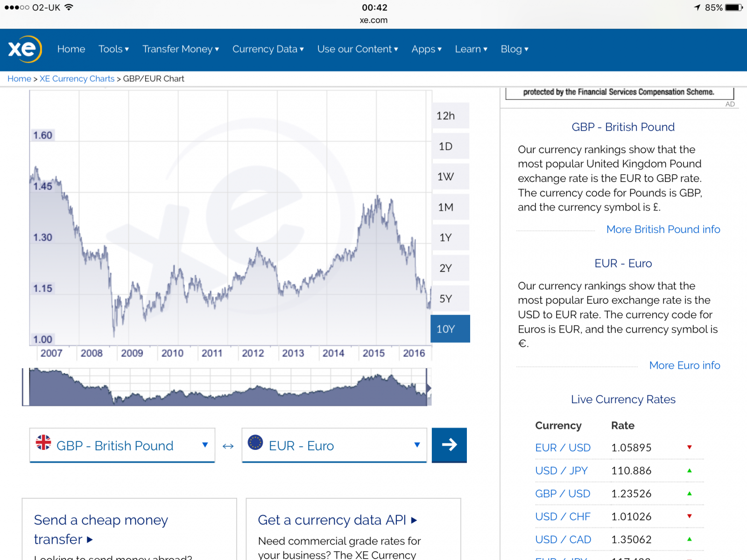Screen dimensions: 747x560
Task: Click the Home breadcrumb link
Action: (x=19, y=79)
